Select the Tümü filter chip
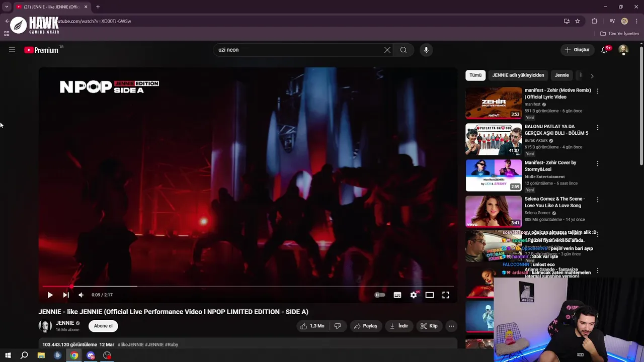This screenshot has width=644, height=362. 475,75
